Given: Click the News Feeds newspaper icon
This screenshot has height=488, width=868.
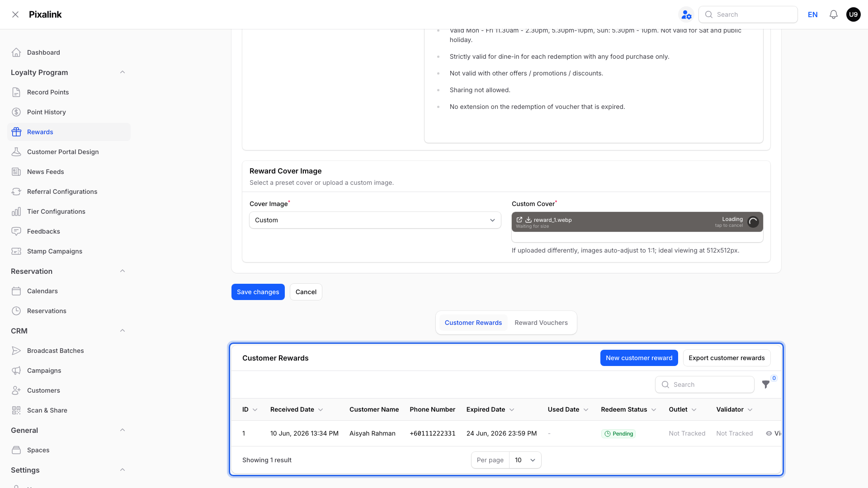Looking at the screenshot, I should (x=16, y=172).
